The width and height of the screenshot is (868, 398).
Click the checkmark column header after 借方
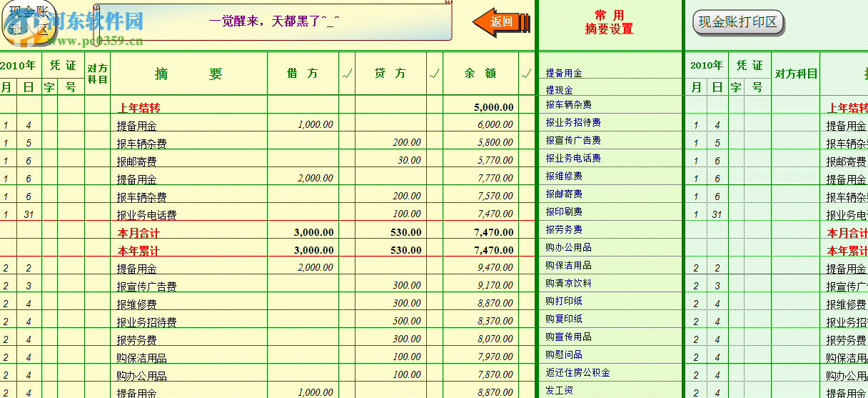[347, 74]
